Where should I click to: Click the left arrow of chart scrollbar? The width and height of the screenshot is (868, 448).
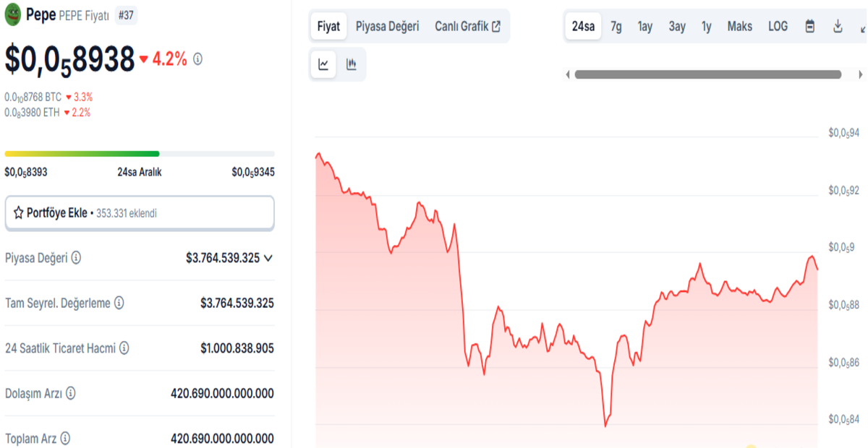point(568,74)
